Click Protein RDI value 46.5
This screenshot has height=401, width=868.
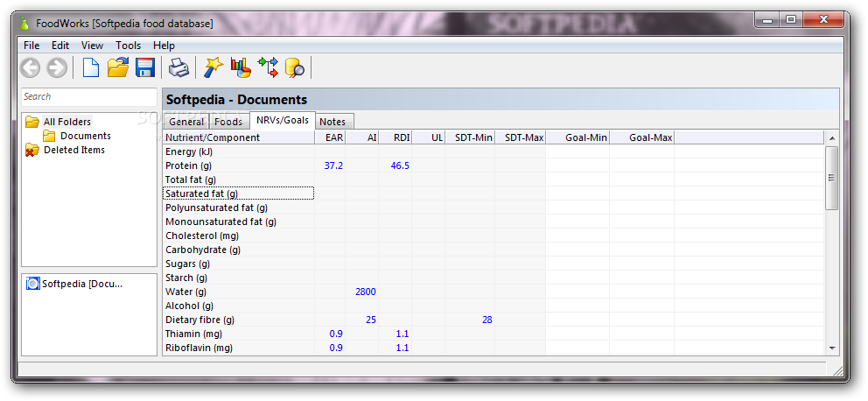[x=400, y=165]
